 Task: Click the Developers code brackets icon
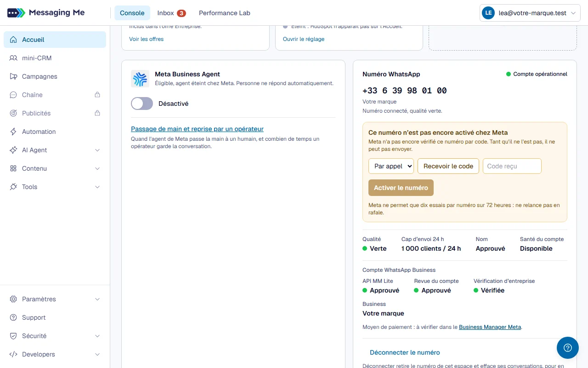click(x=13, y=354)
